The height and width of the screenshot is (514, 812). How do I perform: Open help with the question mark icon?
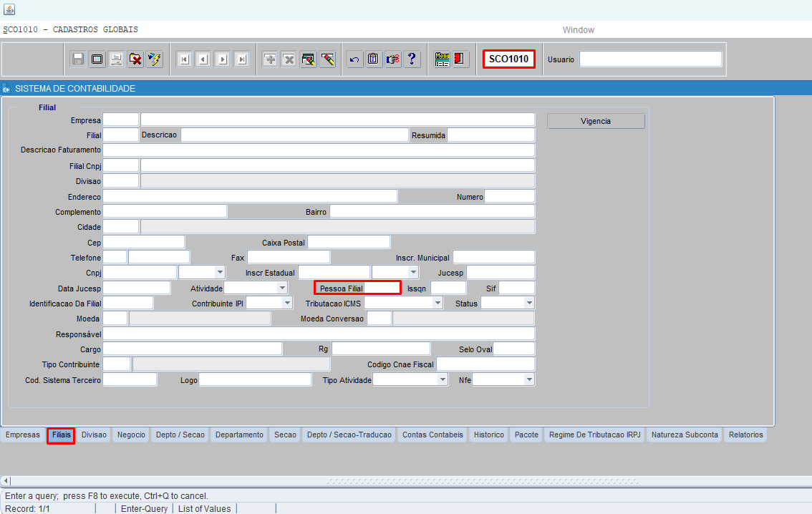[412, 59]
